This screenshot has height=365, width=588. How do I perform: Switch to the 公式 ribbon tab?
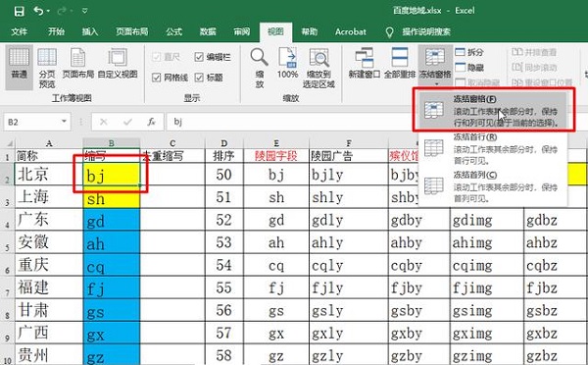174,31
